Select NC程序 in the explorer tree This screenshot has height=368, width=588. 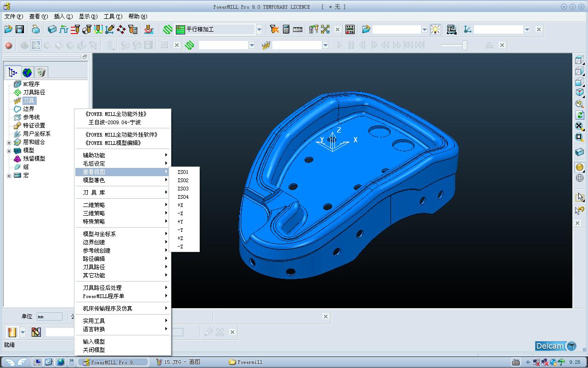pyautogui.click(x=31, y=84)
